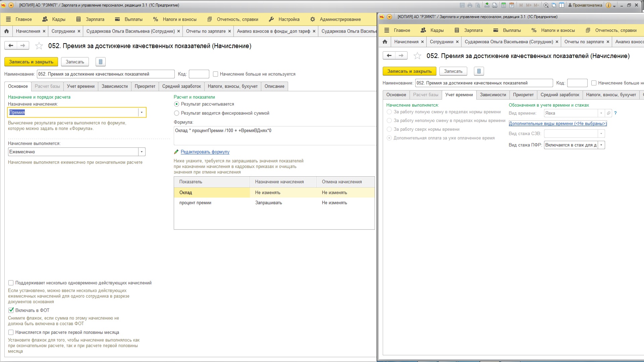Click Записать button in left window
The image size is (644, 362).
75,62
